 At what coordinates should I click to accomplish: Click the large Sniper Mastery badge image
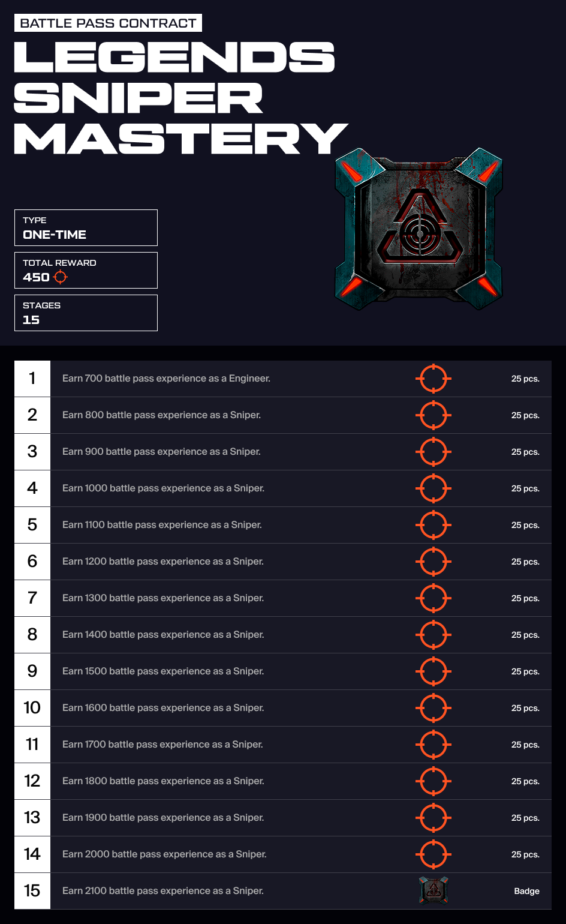[x=419, y=229]
